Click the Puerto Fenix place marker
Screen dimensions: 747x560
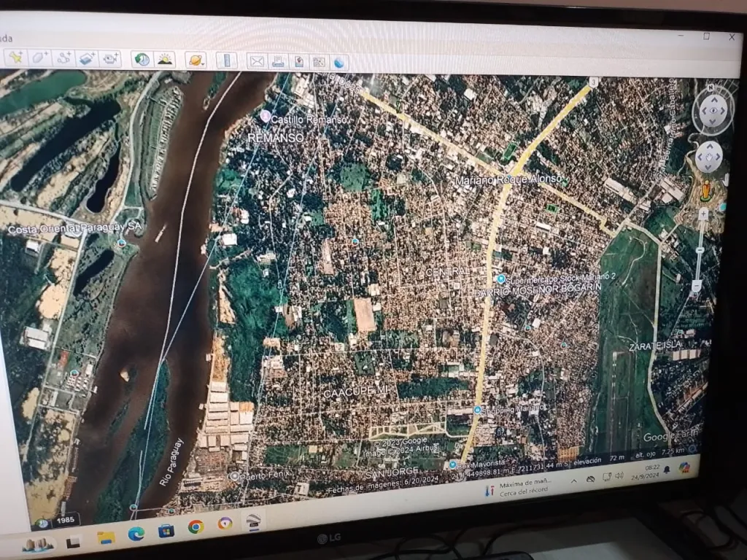(x=234, y=476)
